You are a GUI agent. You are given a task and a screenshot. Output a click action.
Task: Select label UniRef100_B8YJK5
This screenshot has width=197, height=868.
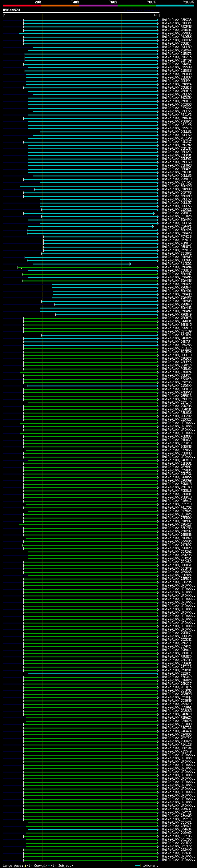pos(177,182)
